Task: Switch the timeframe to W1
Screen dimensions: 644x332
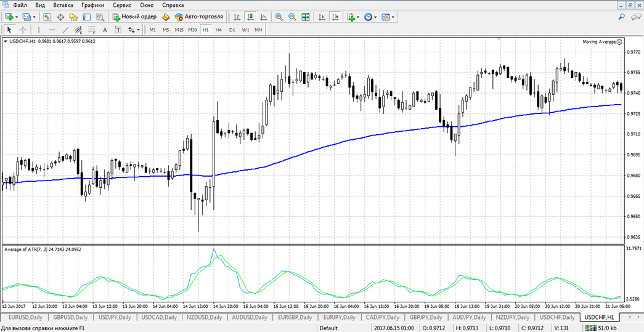Action: coord(245,30)
